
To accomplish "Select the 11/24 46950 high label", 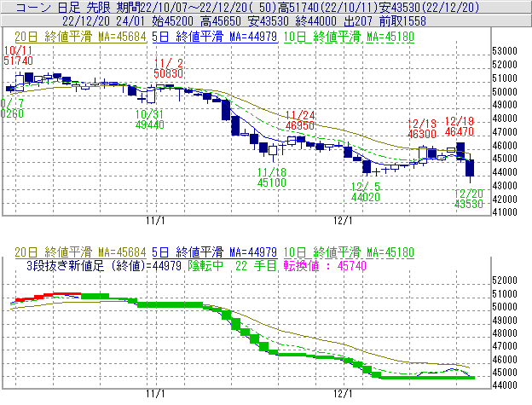I will pos(300,120).
